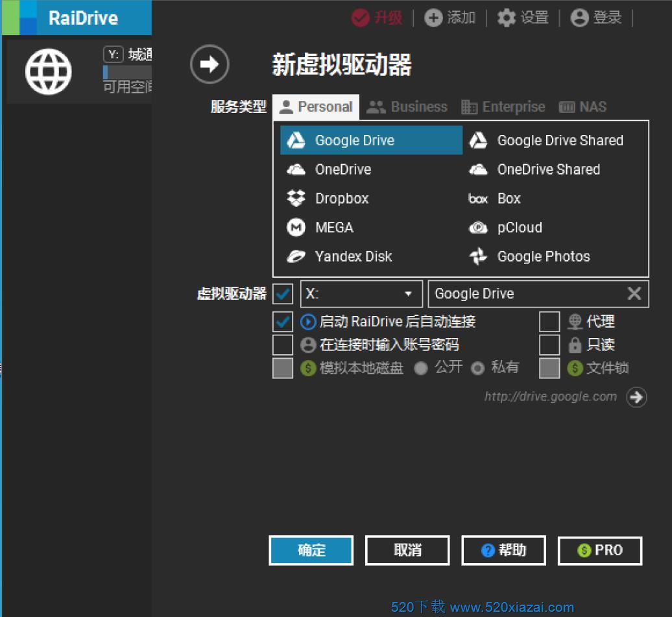This screenshot has width=672, height=617.
Task: Switch to the Business tab
Action: 407,107
